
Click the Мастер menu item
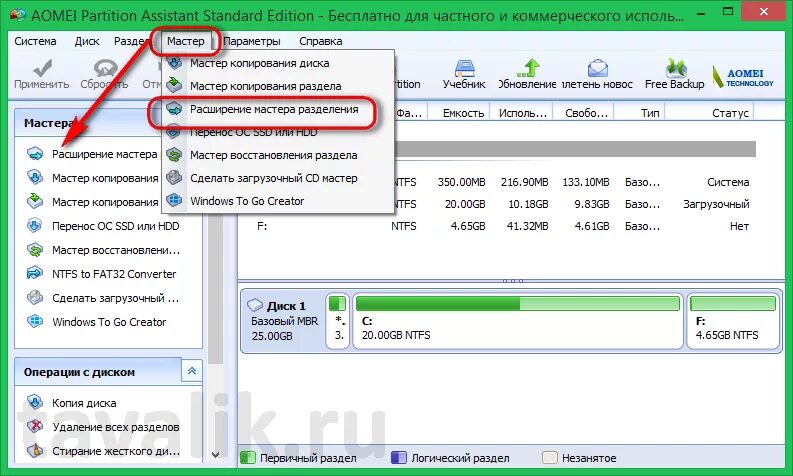pos(186,41)
